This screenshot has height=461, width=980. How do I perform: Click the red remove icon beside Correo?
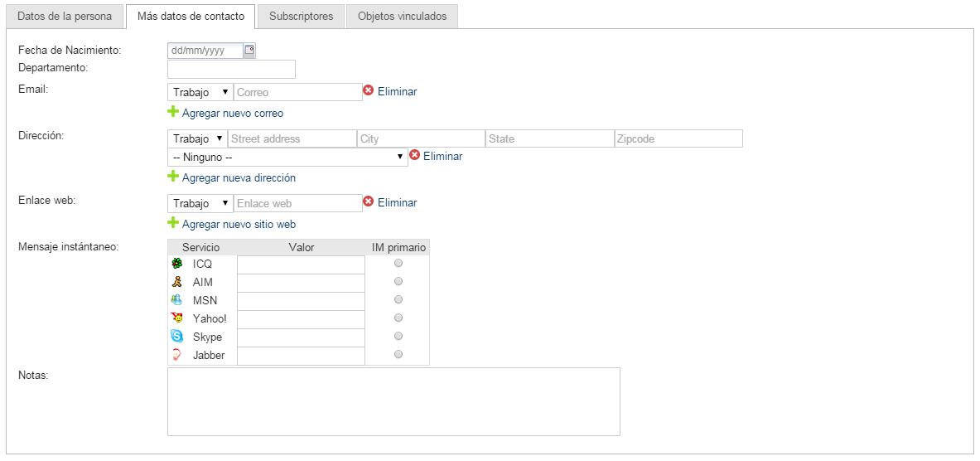(x=369, y=91)
